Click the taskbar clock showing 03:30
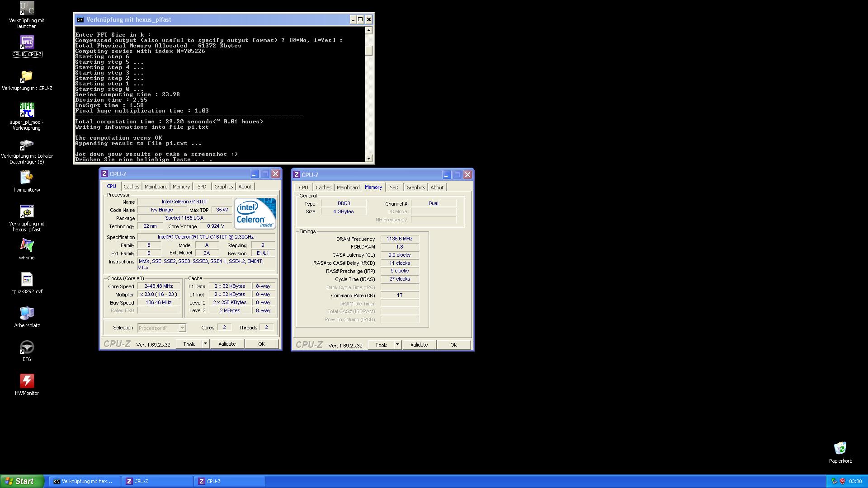The height and width of the screenshot is (488, 868). point(855,481)
